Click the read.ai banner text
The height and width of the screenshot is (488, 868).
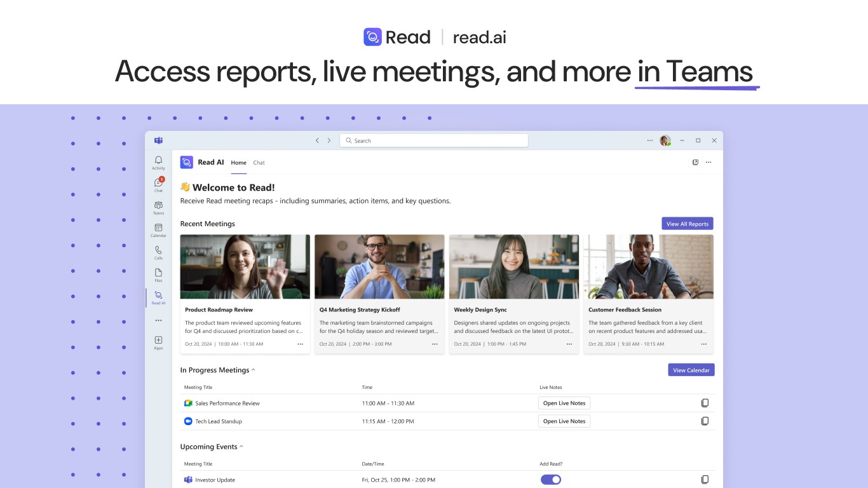pos(479,37)
